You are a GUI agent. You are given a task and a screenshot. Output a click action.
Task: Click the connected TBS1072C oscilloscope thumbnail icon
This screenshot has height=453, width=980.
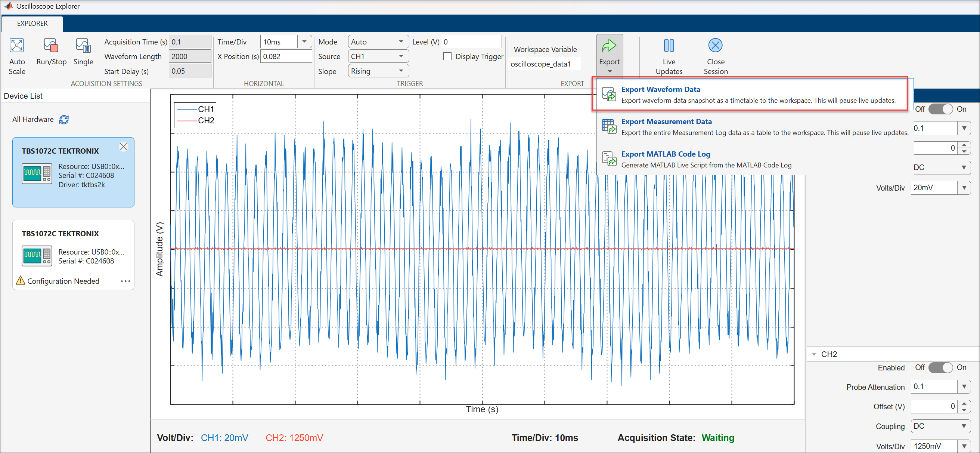37,174
